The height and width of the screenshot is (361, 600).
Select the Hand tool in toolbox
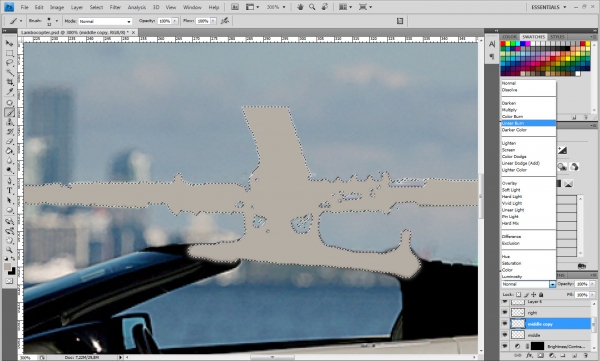[9, 240]
